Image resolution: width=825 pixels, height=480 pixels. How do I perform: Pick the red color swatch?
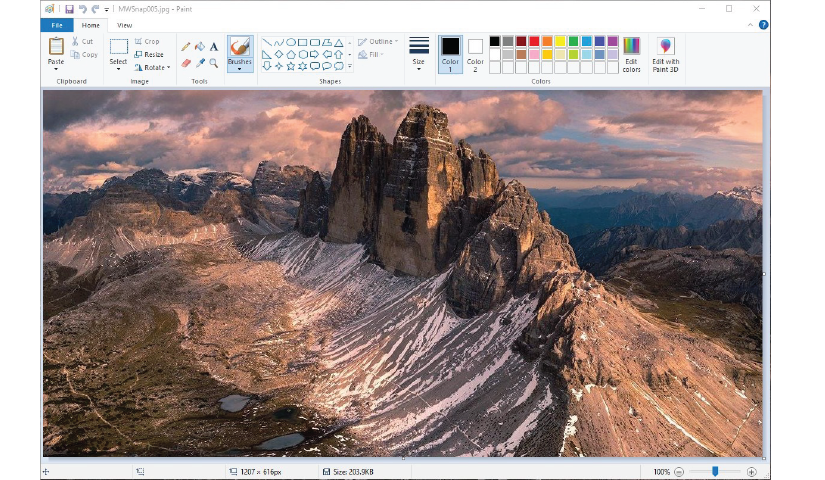click(x=534, y=42)
